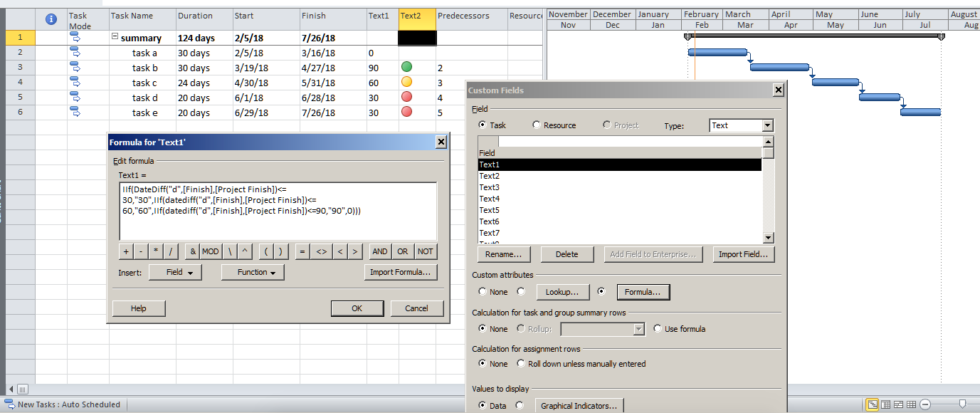980x413 pixels.
Task: Click the Import Formula button
Action: click(x=401, y=272)
